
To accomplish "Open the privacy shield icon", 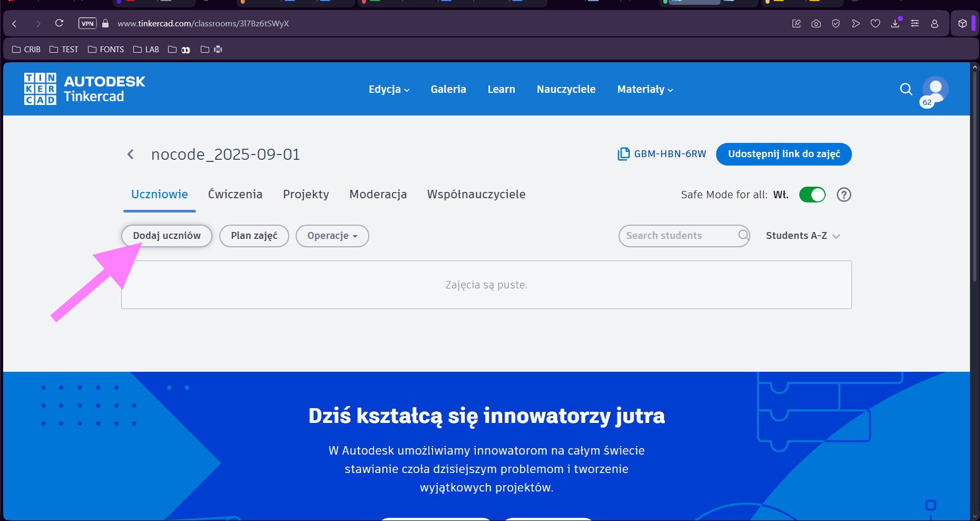I will tap(836, 23).
